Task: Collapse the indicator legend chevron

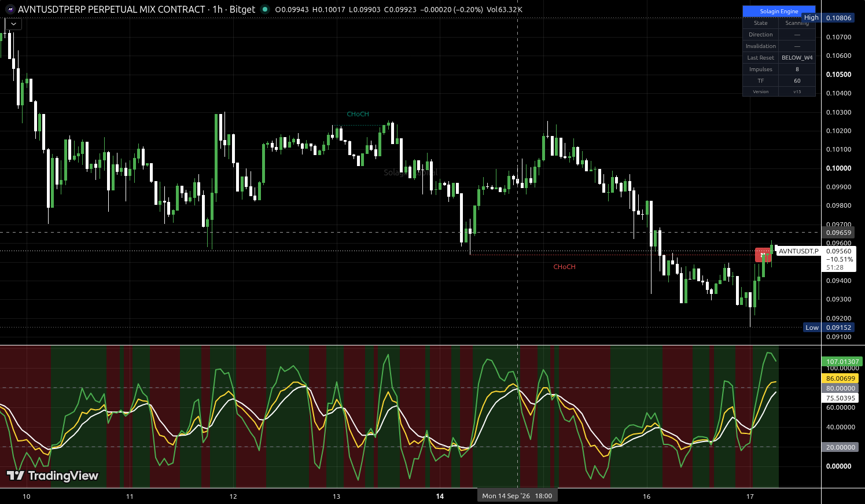Action: point(13,24)
